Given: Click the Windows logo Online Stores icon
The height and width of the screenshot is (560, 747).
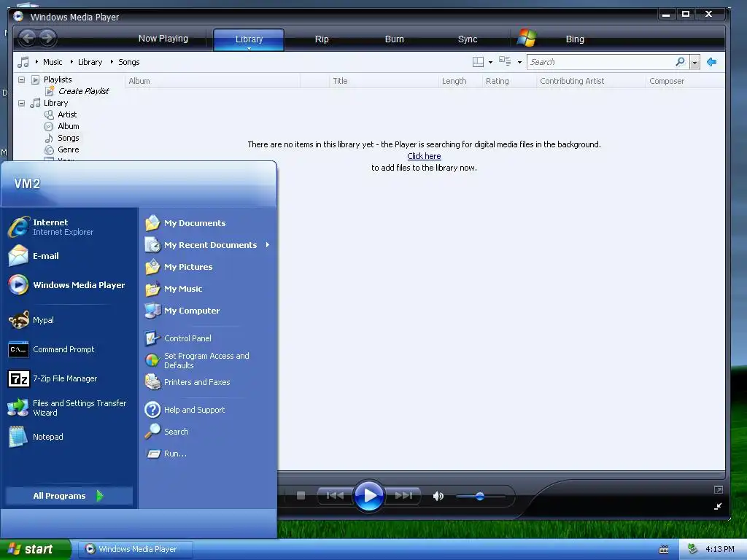Looking at the screenshot, I should [x=527, y=38].
